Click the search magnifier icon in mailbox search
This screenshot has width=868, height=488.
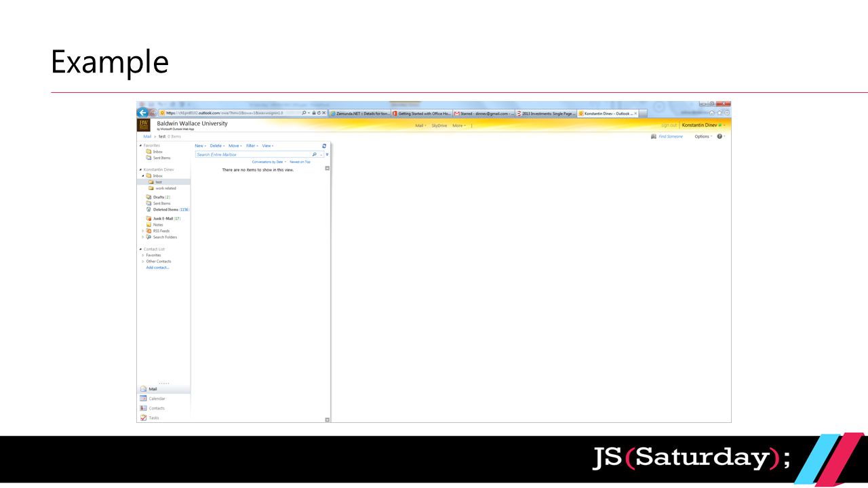click(314, 155)
